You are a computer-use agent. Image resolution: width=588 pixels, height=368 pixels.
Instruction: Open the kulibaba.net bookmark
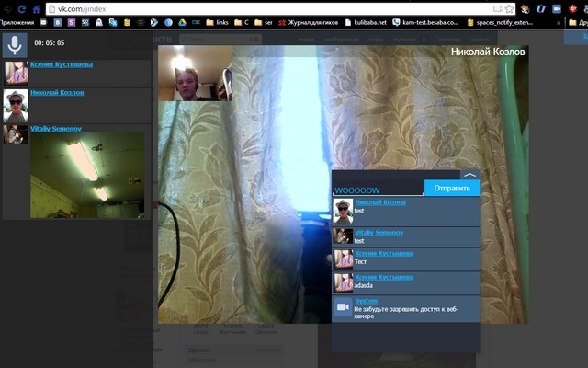coord(366,22)
